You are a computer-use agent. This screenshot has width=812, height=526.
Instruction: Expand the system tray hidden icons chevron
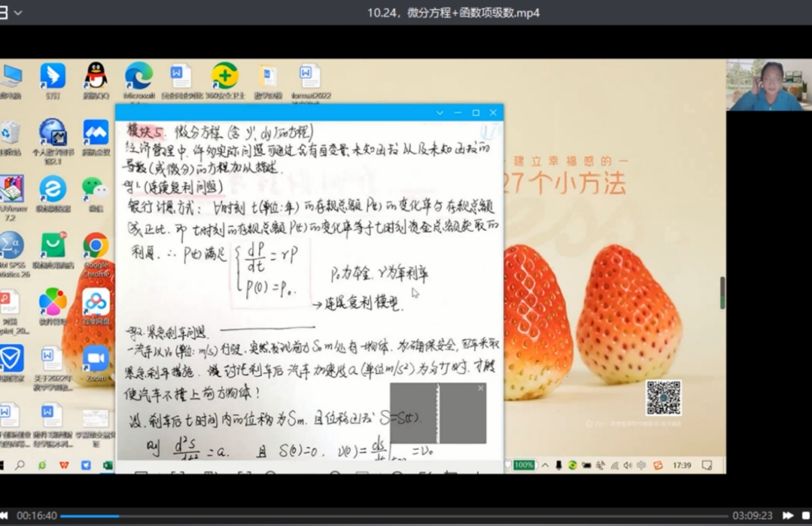[x=545, y=465]
